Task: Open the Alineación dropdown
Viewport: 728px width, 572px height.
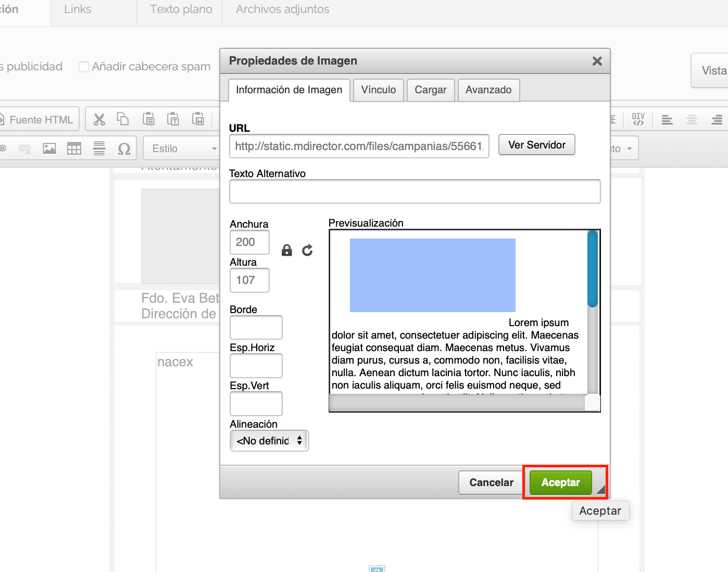Action: 269,441
